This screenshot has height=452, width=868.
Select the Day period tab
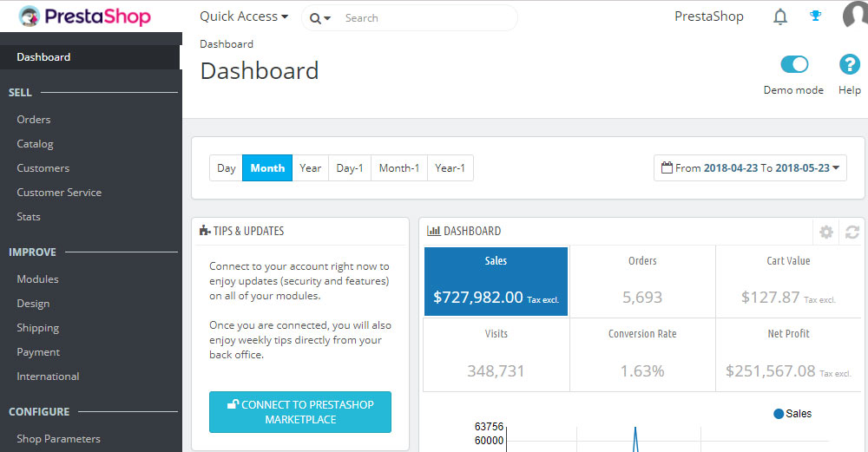[x=226, y=167]
